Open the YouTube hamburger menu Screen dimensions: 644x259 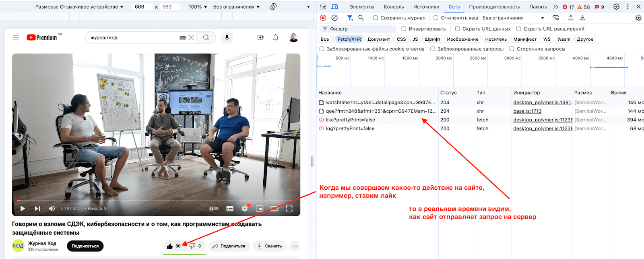tap(16, 37)
